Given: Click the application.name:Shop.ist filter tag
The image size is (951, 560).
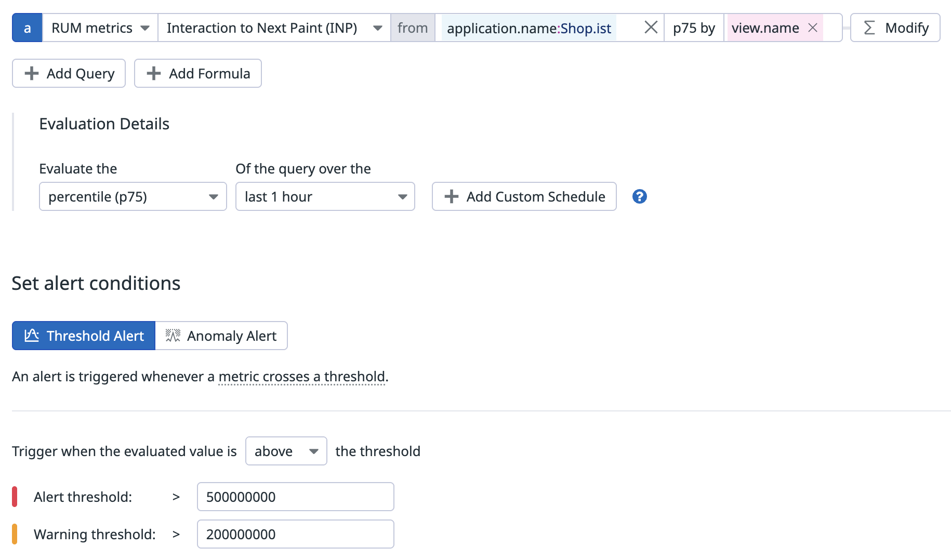Looking at the screenshot, I should 529,28.
